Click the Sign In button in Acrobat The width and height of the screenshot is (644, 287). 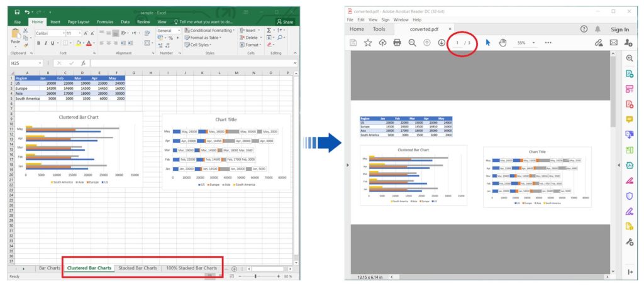(619, 29)
